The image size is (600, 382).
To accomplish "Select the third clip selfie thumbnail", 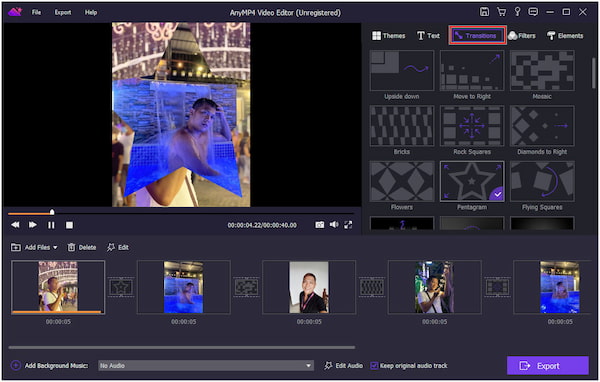I will (x=309, y=287).
